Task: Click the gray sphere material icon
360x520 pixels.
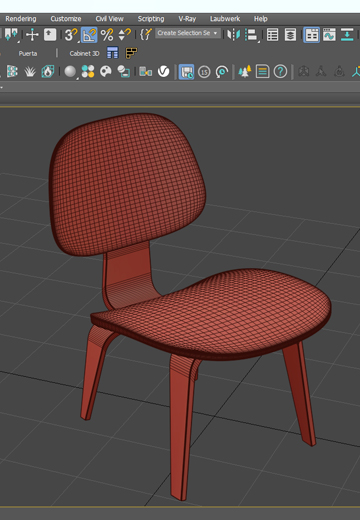Action: [x=70, y=71]
